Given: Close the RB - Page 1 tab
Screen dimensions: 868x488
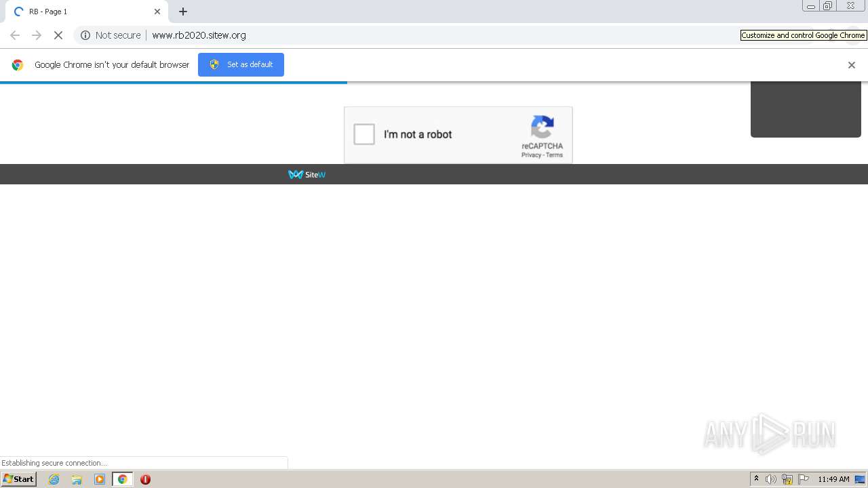Looking at the screenshot, I should pyautogui.click(x=157, y=12).
